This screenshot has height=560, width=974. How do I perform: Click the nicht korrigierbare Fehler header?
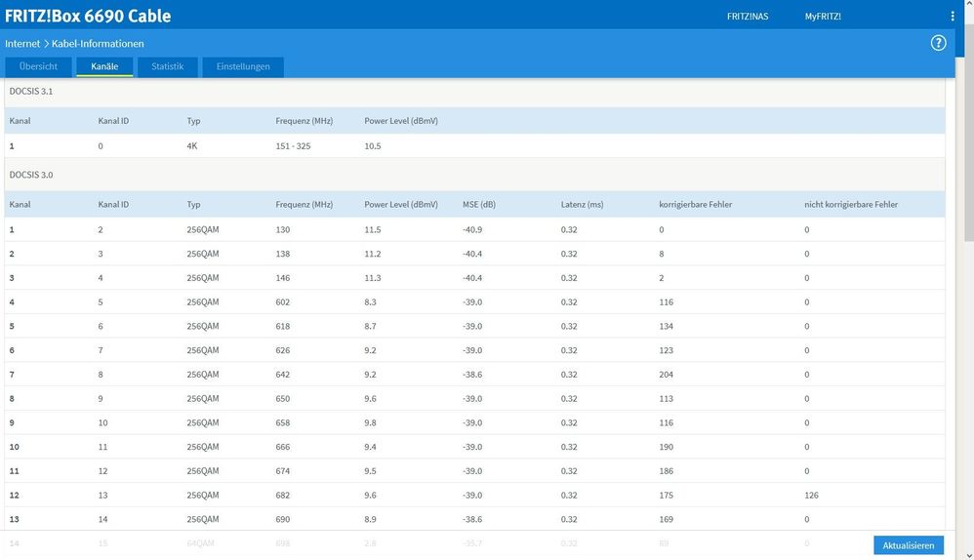[x=851, y=204]
